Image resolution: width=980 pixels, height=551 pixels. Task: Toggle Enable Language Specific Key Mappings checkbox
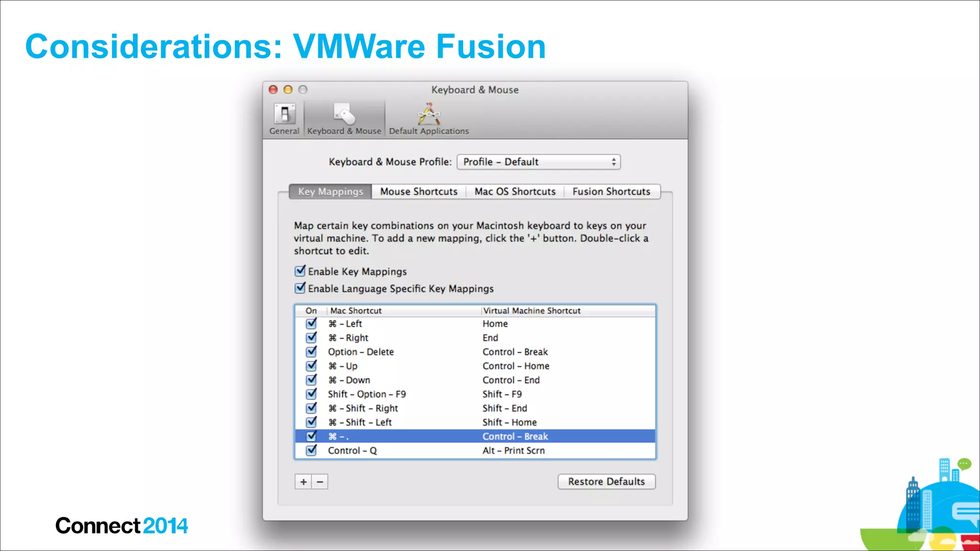[300, 288]
